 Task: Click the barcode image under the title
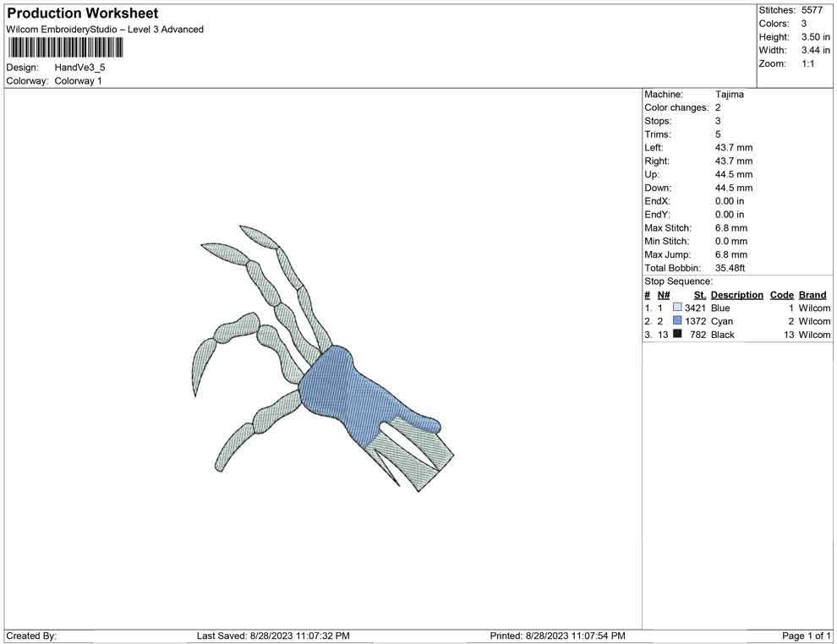coord(63,49)
